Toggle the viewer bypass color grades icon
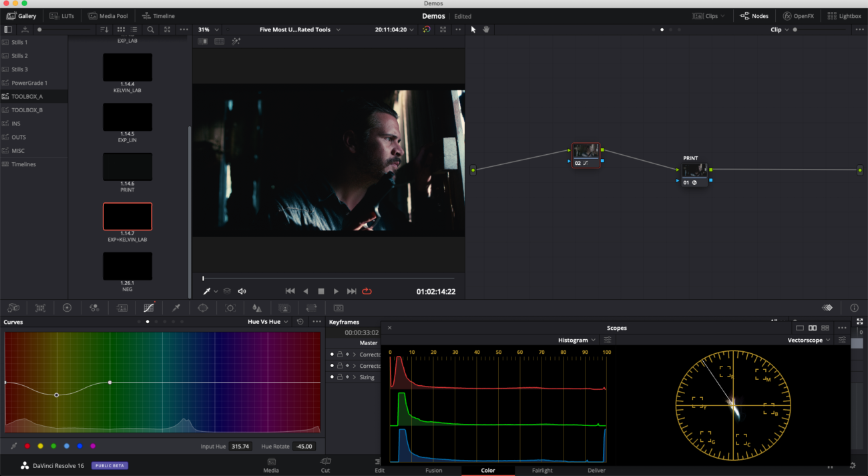This screenshot has height=476, width=868. click(427, 29)
